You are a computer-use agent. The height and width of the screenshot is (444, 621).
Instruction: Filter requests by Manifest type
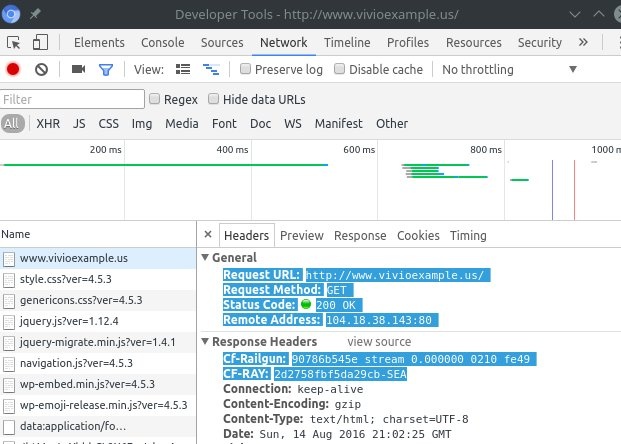339,124
